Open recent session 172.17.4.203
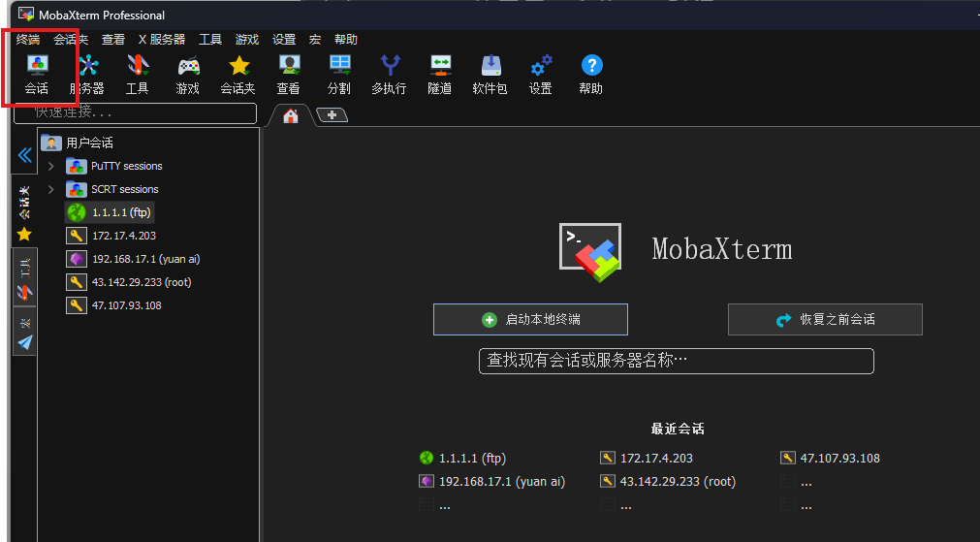 [647, 459]
